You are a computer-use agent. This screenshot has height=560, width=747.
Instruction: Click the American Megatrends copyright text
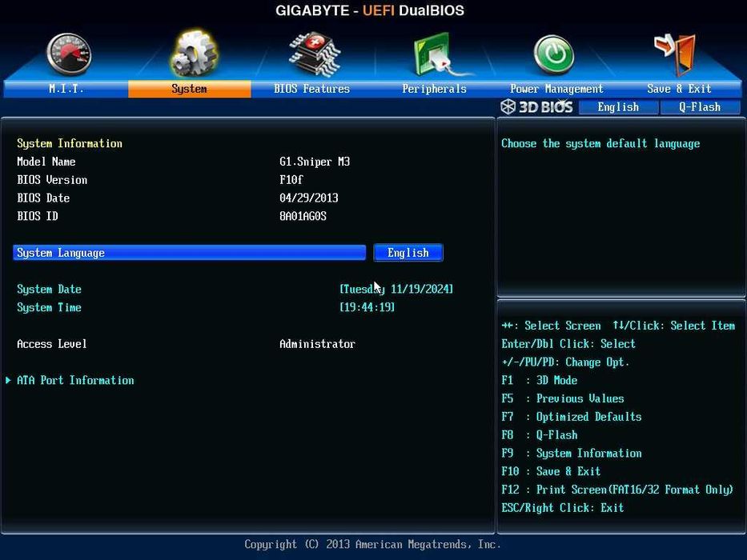[x=372, y=544]
